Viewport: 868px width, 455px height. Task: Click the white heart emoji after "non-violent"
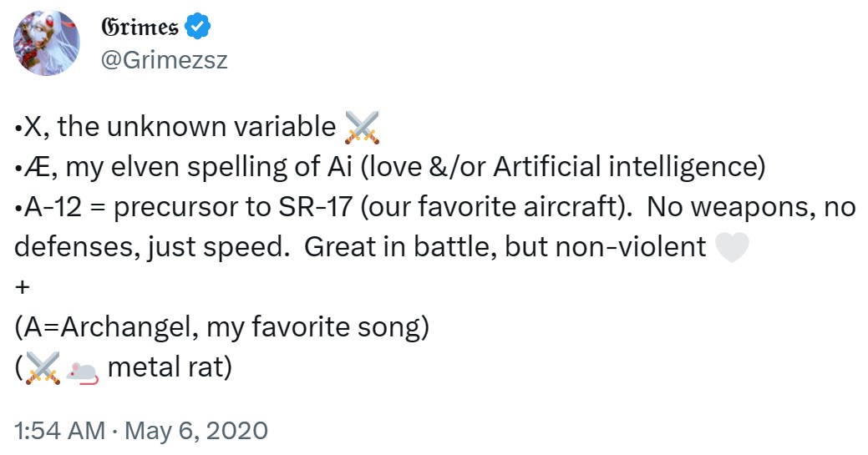click(732, 247)
